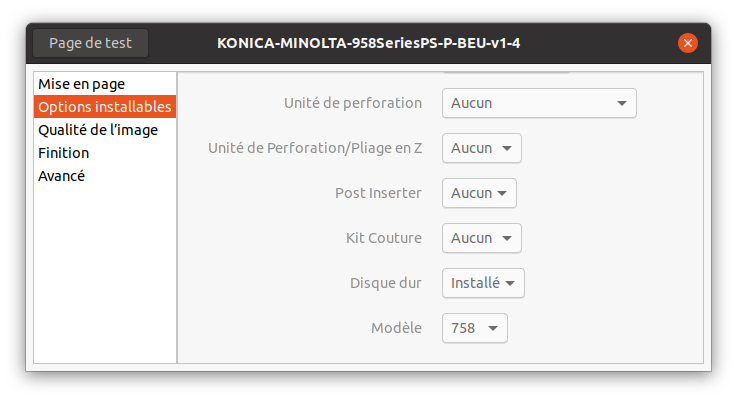This screenshot has width=737, height=400.
Task: Click the Modèle field label
Action: coord(396,328)
